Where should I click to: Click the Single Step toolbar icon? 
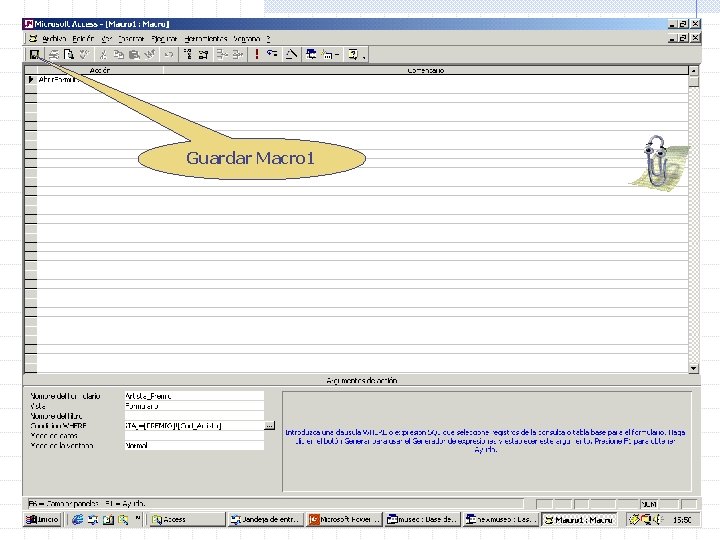pyautogui.click(x=272, y=55)
